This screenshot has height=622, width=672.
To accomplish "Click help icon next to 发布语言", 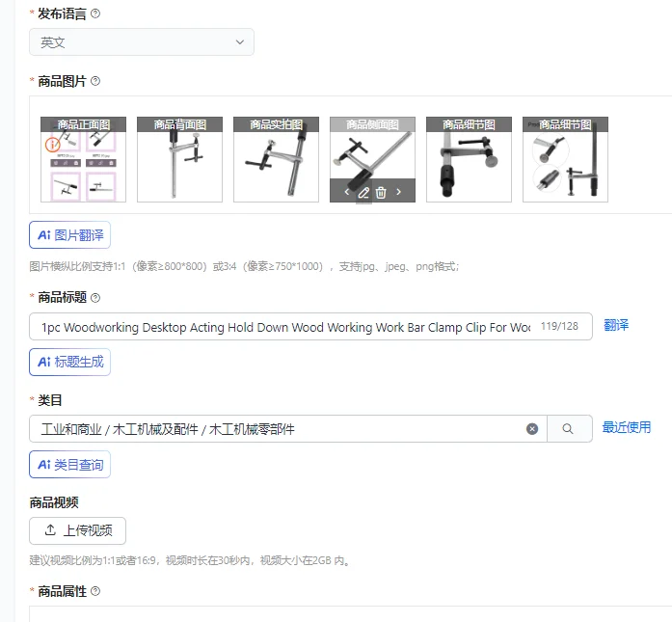I will click(95, 14).
